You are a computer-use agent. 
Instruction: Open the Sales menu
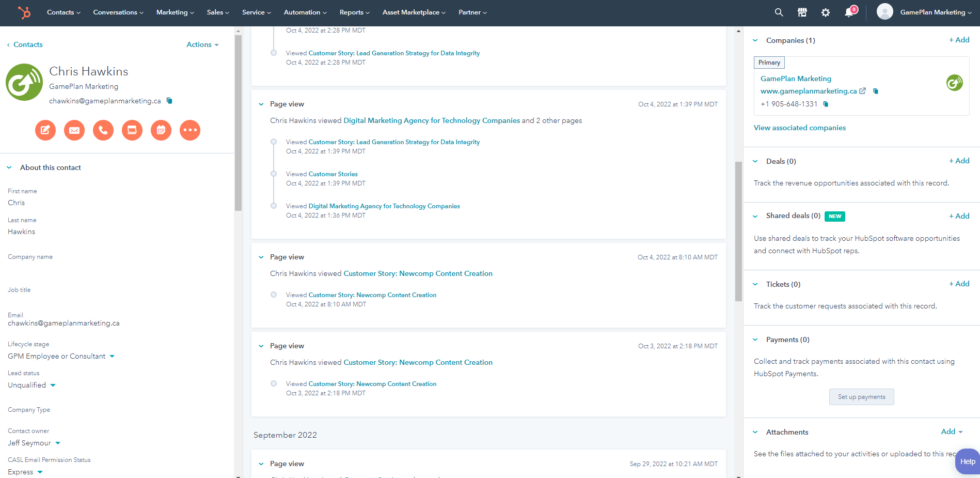[x=218, y=12]
